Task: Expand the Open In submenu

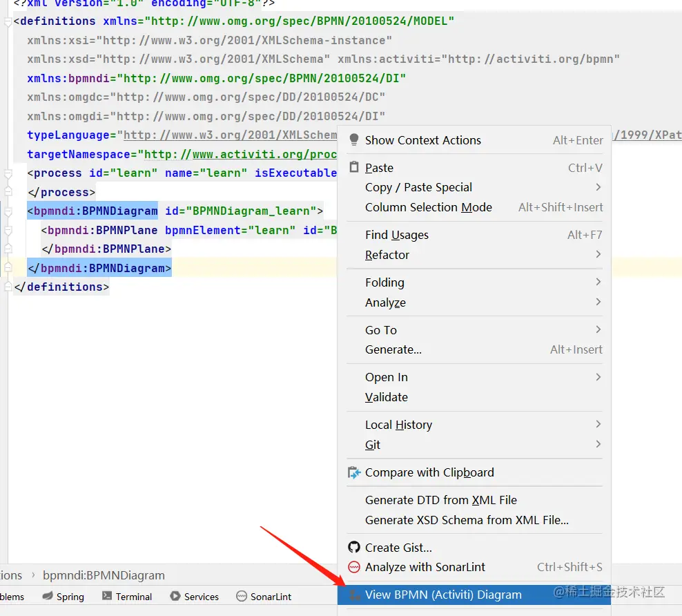Action: point(598,377)
